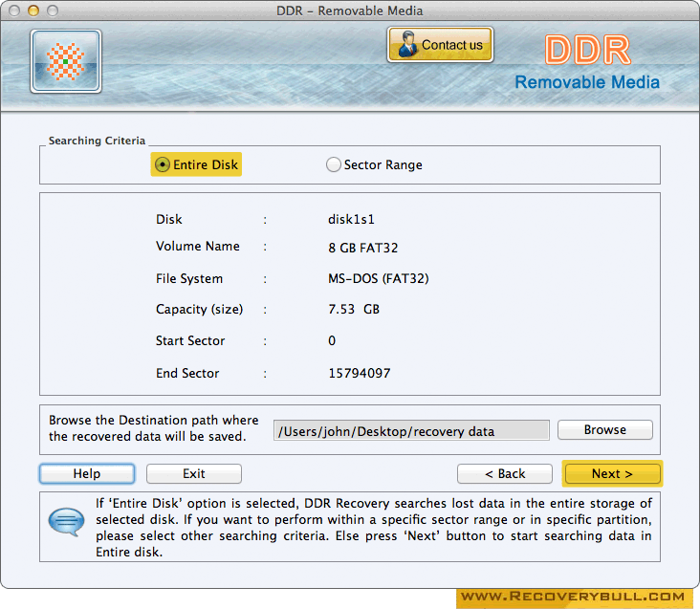Click the 'Browse the Destination path' instruction text
This screenshot has height=609, width=700.
pos(154,428)
